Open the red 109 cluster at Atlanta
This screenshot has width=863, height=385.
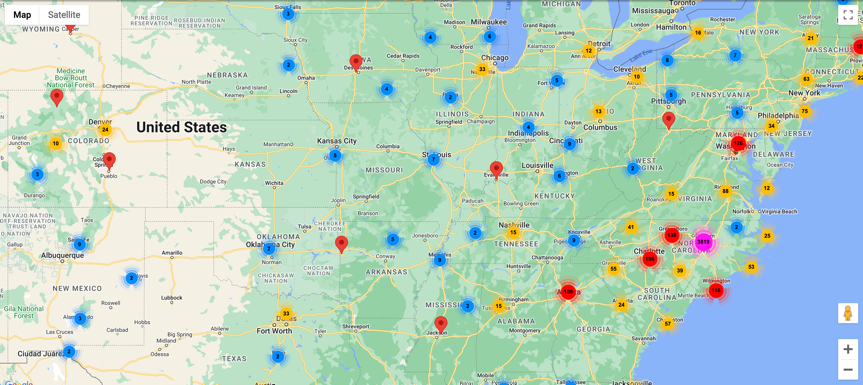click(568, 292)
